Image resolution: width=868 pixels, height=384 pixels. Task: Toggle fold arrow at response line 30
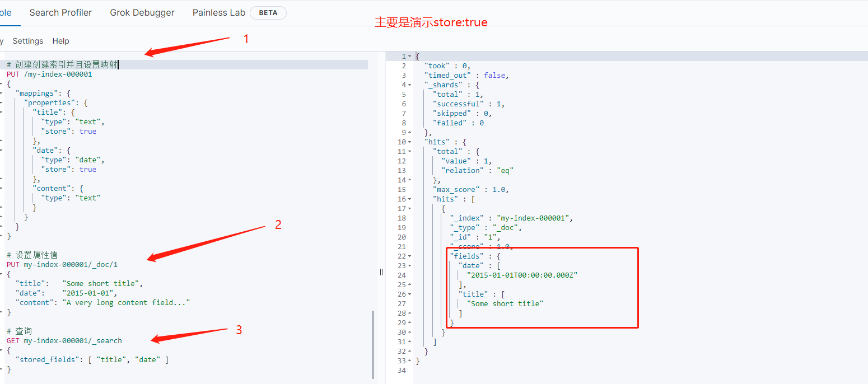[x=409, y=333]
